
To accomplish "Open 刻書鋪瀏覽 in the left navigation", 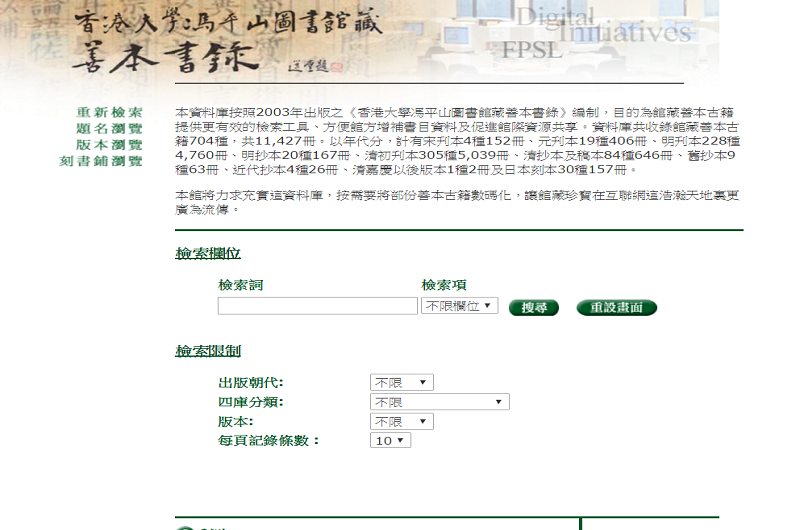I will click(101, 161).
